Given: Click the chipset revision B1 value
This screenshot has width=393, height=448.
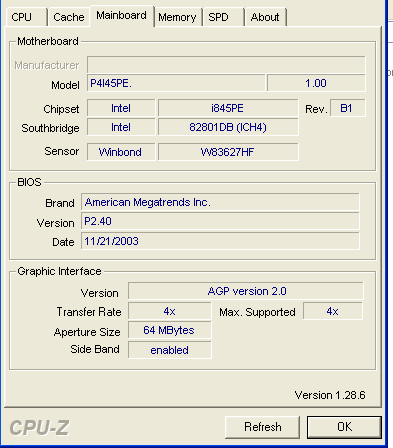Looking at the screenshot, I should click(x=348, y=108).
